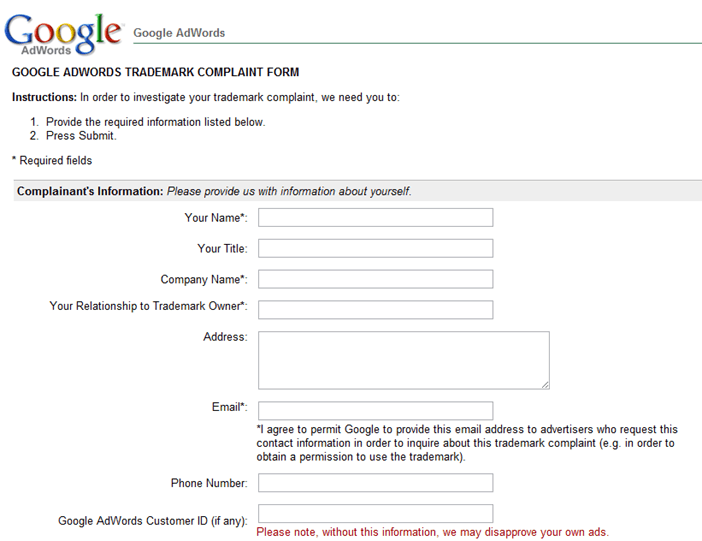
Task: Click the Phone Number label
Action: coord(209,483)
